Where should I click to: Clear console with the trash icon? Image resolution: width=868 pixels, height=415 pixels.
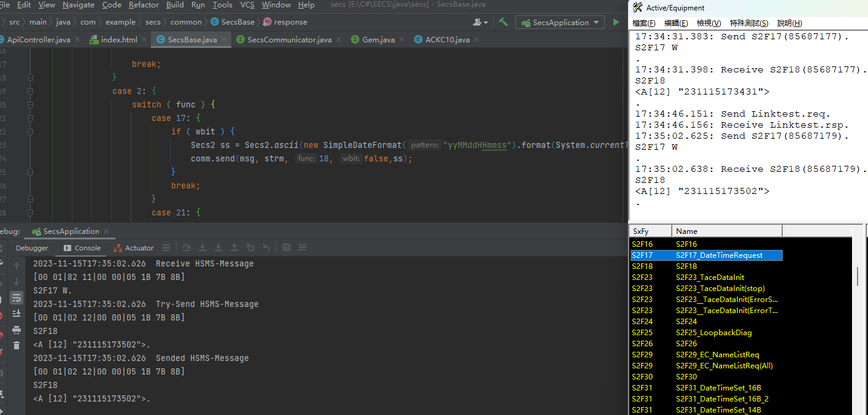[17, 346]
